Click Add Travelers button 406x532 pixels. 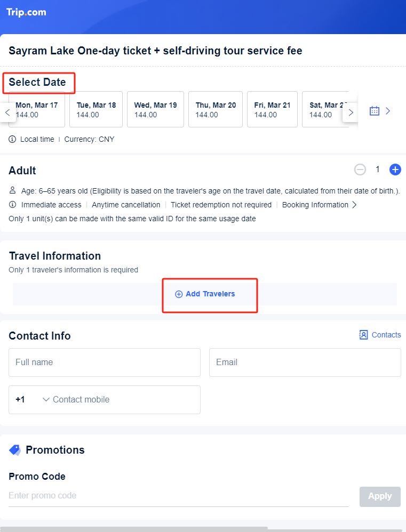205,294
